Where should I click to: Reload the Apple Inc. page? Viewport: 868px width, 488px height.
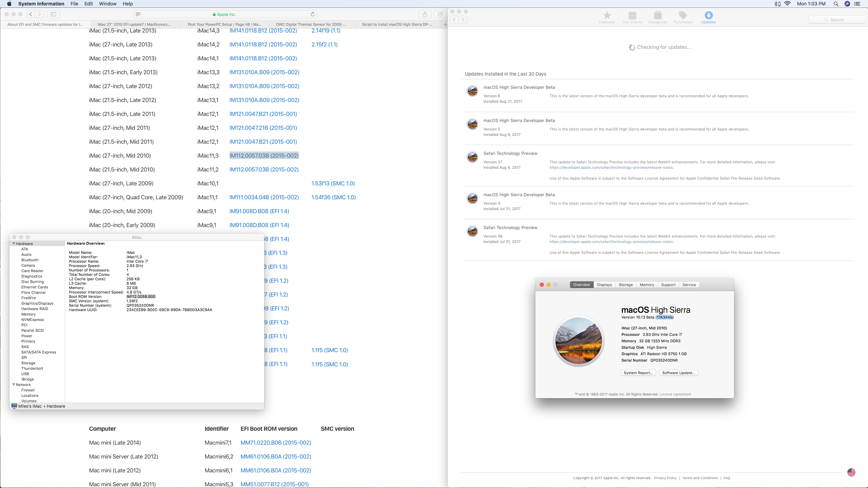coord(313,14)
